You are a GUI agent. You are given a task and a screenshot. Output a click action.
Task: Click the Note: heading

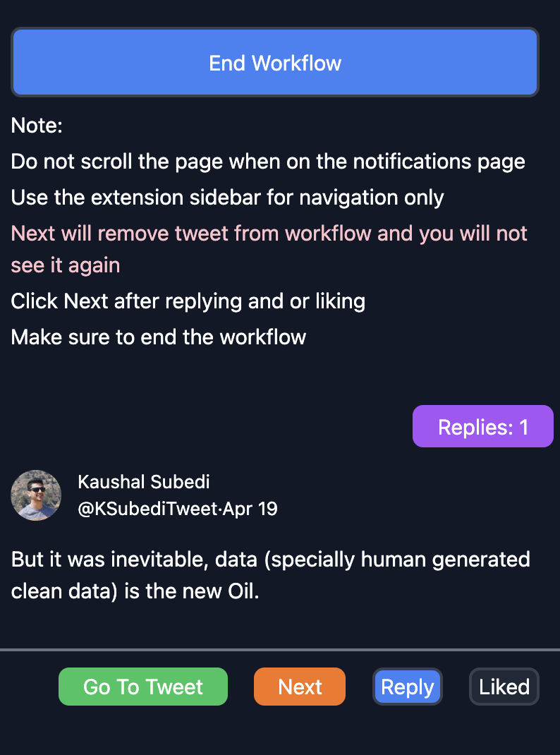click(x=37, y=125)
